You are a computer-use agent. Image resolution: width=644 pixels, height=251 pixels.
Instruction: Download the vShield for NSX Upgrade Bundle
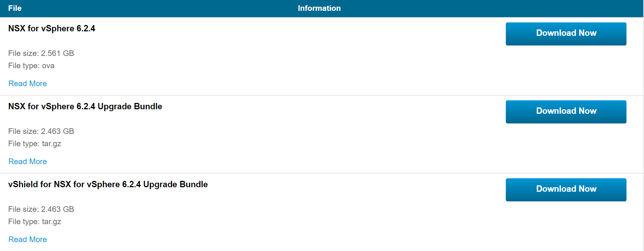coord(566,189)
